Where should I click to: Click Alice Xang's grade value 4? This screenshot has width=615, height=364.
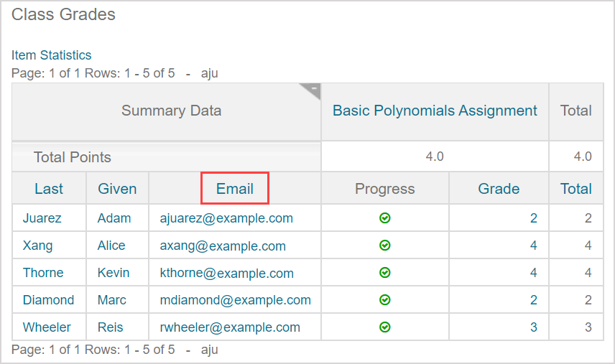point(533,246)
